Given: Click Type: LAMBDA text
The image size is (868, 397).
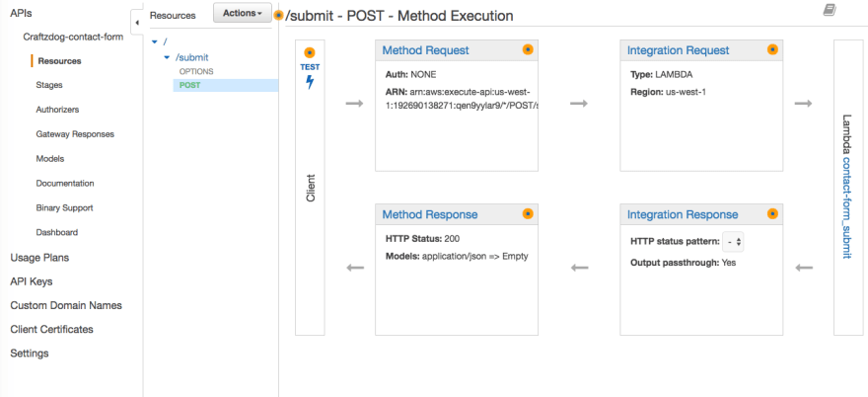Looking at the screenshot, I should coord(661,74).
